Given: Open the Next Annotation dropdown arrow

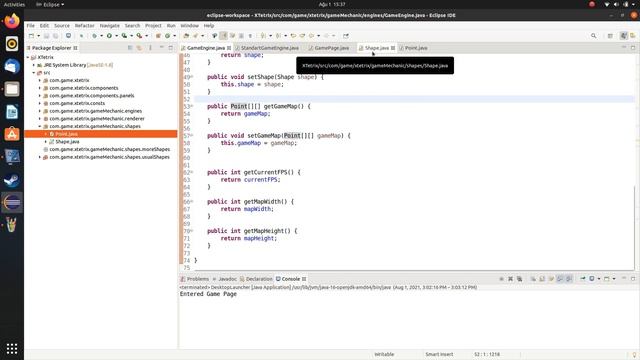Looking at the screenshot, I should (x=270, y=36).
